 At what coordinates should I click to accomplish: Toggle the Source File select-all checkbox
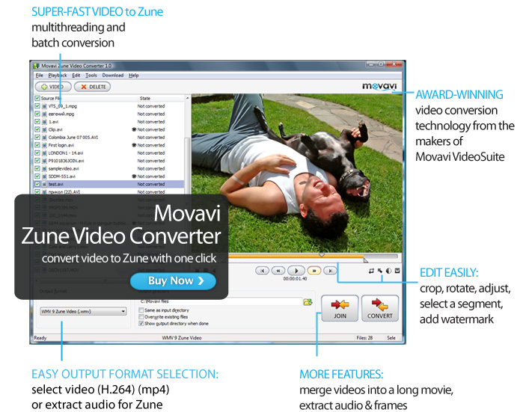(x=37, y=99)
